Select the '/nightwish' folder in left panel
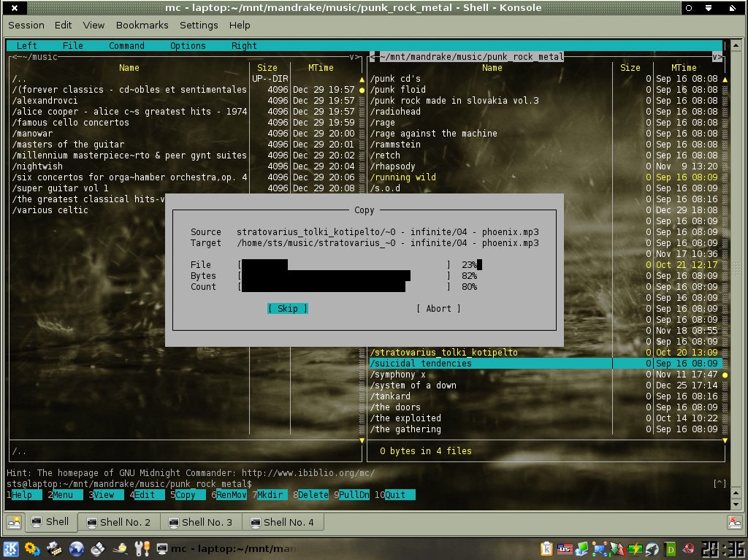748x560 pixels. pyautogui.click(x=37, y=166)
